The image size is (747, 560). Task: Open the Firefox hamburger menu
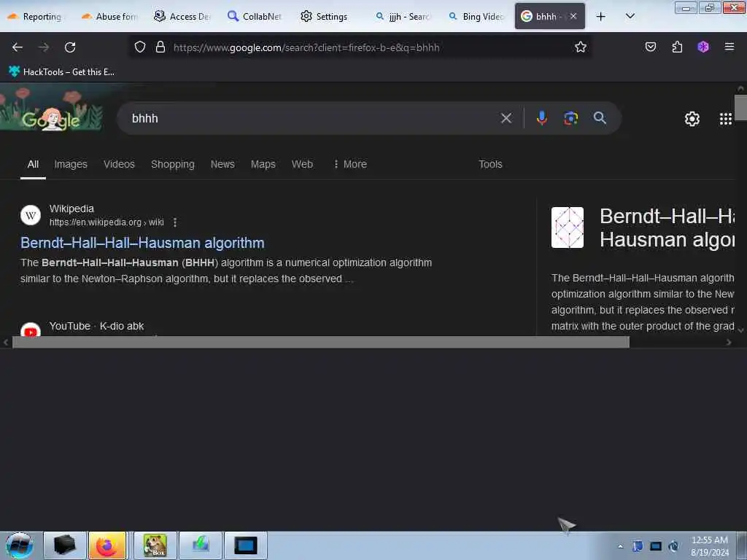729,47
